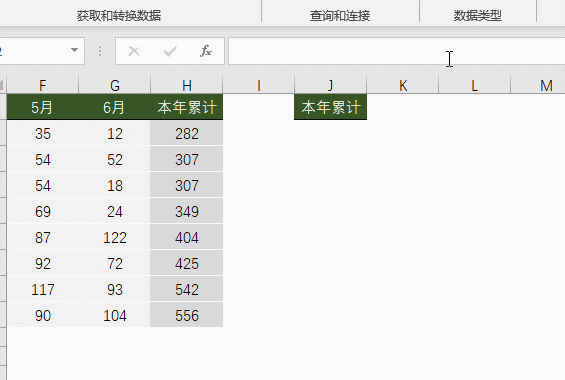Select the cell with value 72

tap(115, 263)
